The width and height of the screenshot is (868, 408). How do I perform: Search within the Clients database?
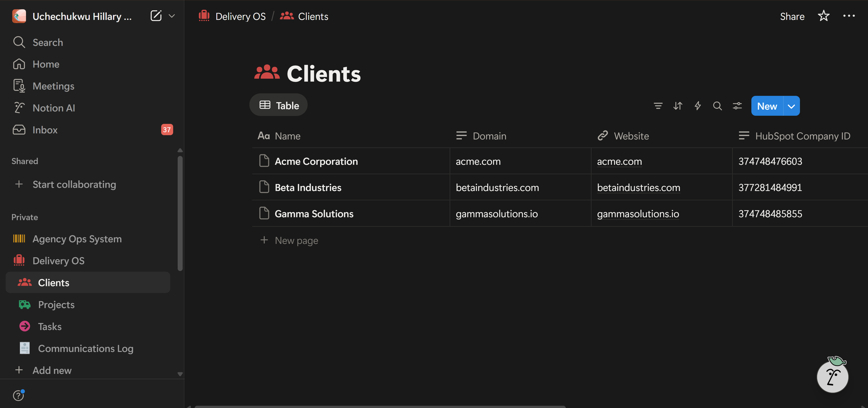coord(717,106)
